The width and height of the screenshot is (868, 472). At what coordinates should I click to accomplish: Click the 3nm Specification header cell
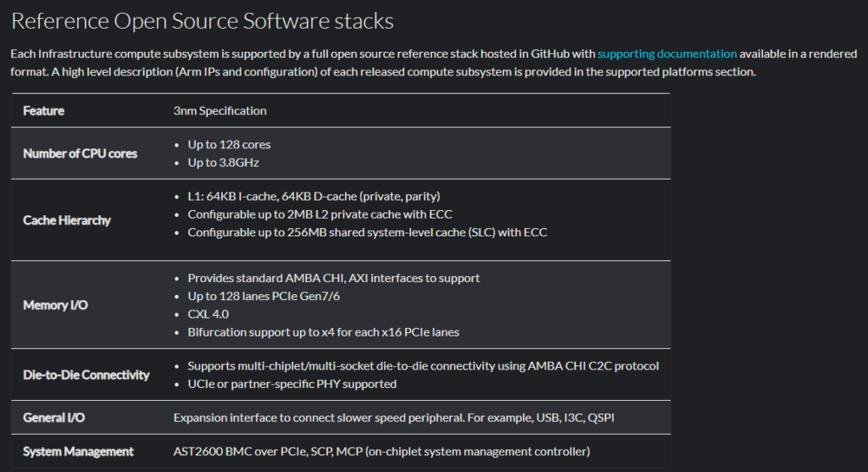(220, 111)
